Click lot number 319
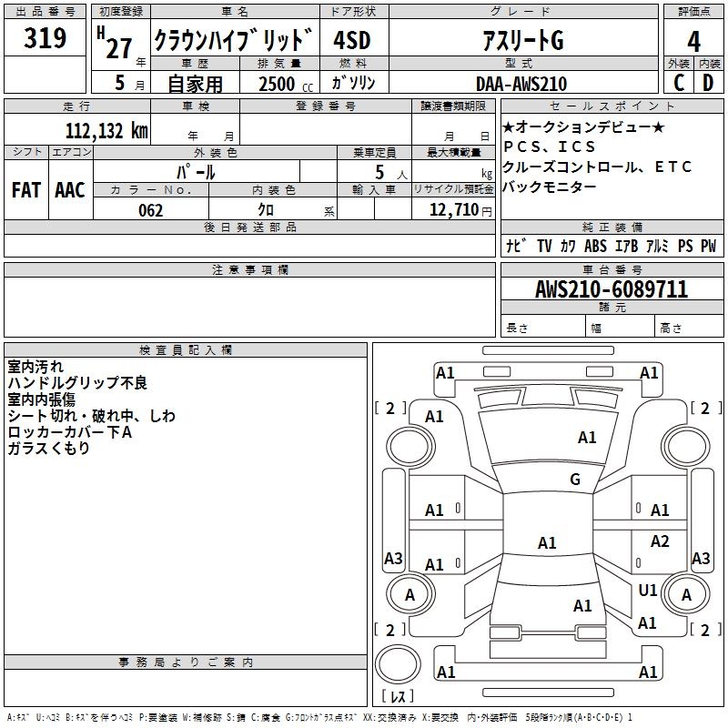 (x=45, y=38)
